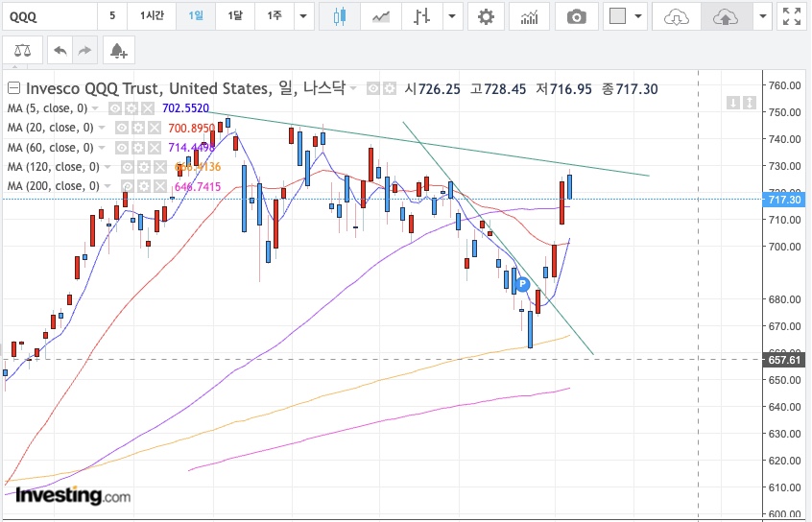This screenshot has width=812, height=522.
Task: Click the 717.30 current price label
Action: pyautogui.click(x=784, y=200)
